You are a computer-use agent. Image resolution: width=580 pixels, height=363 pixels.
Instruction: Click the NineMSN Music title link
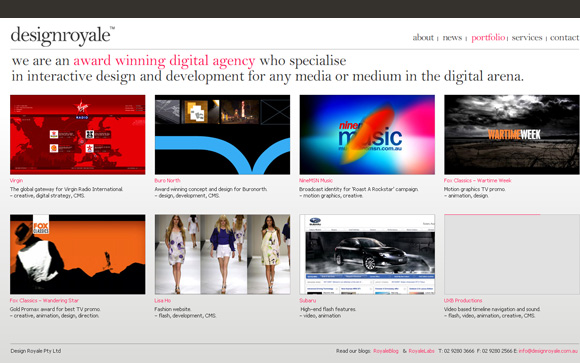[316, 181]
